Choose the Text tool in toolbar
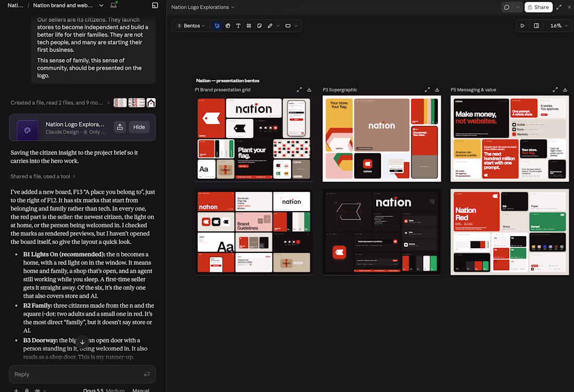This screenshot has width=574, height=392. pos(238,26)
